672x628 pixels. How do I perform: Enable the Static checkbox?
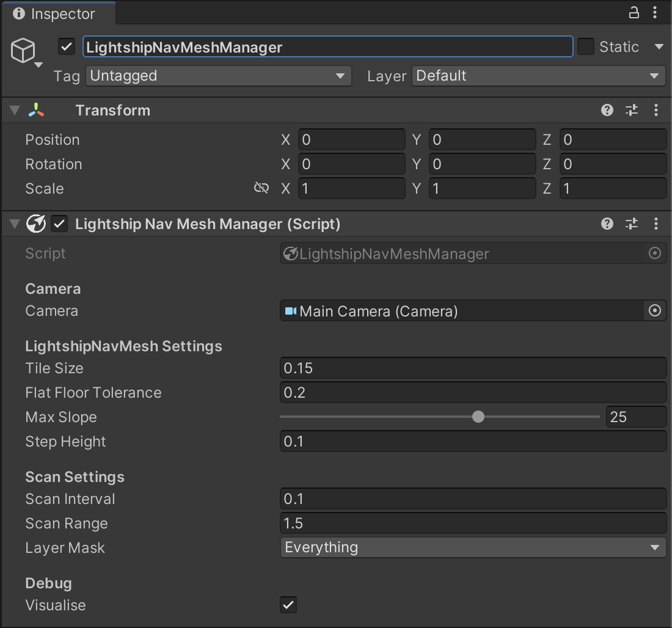click(585, 46)
